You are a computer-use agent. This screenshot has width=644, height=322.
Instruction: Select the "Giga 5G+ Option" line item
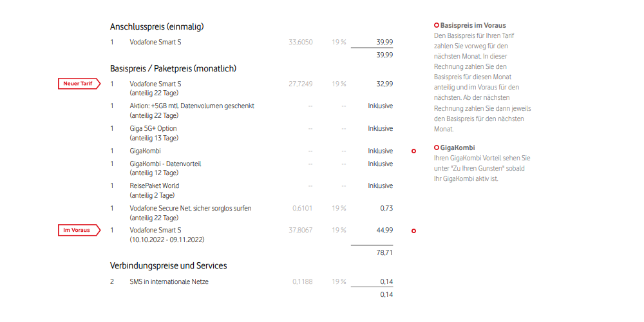(x=153, y=129)
